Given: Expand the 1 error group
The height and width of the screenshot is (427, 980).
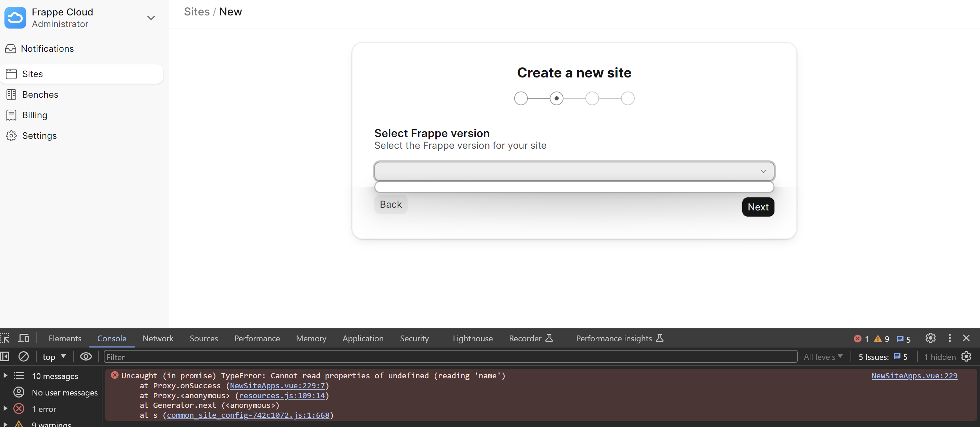Looking at the screenshot, I should (5, 408).
